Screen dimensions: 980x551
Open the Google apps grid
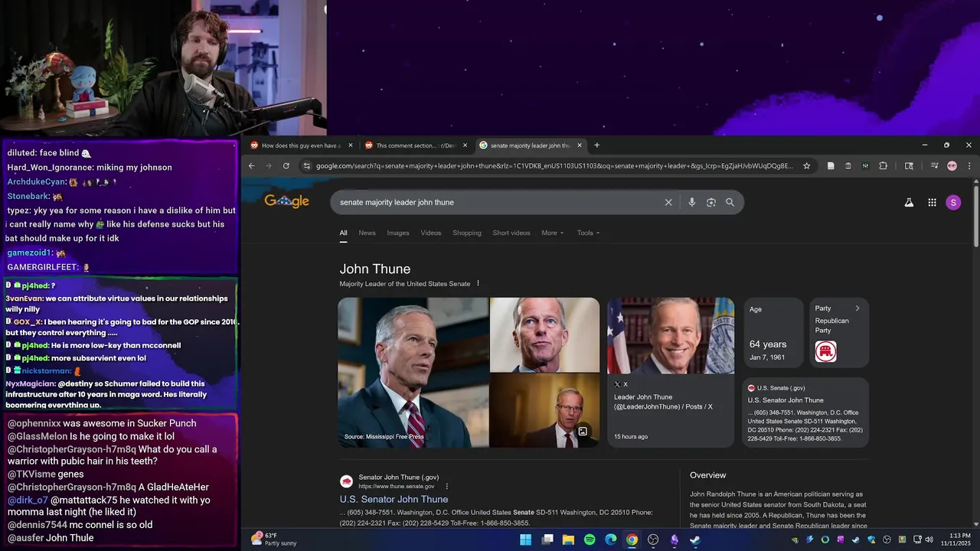(x=932, y=202)
